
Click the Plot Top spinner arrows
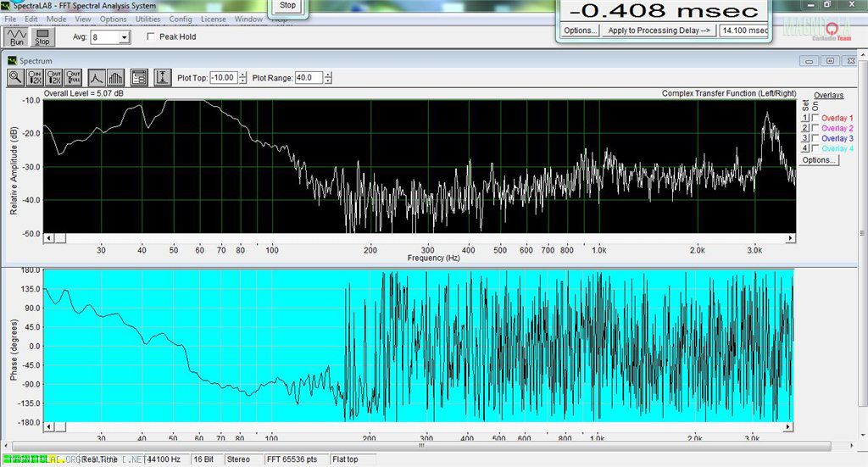pyautogui.click(x=243, y=78)
